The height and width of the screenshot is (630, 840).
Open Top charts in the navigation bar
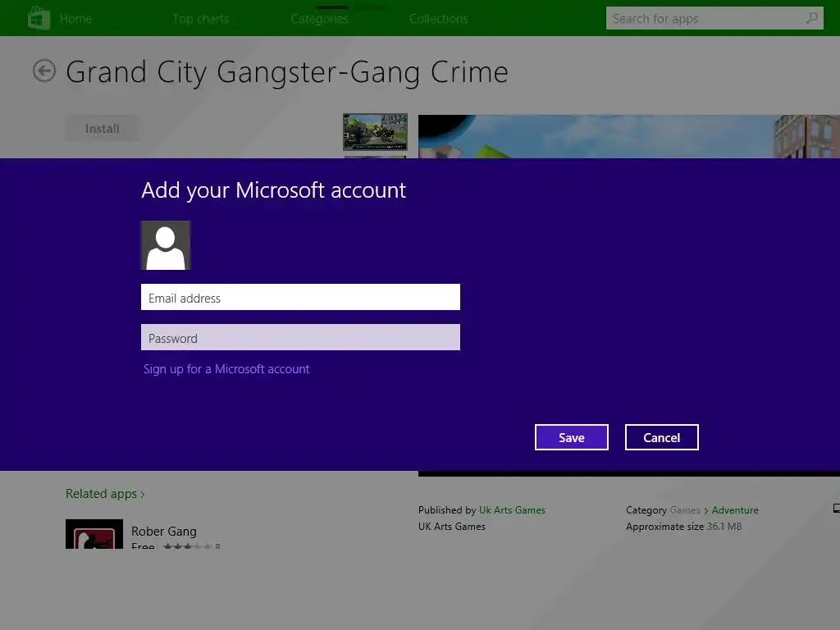point(201,19)
